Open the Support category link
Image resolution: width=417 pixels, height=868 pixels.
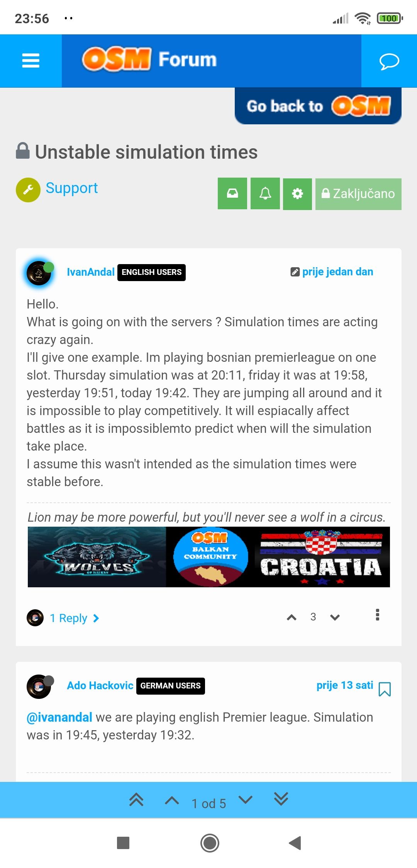click(71, 188)
